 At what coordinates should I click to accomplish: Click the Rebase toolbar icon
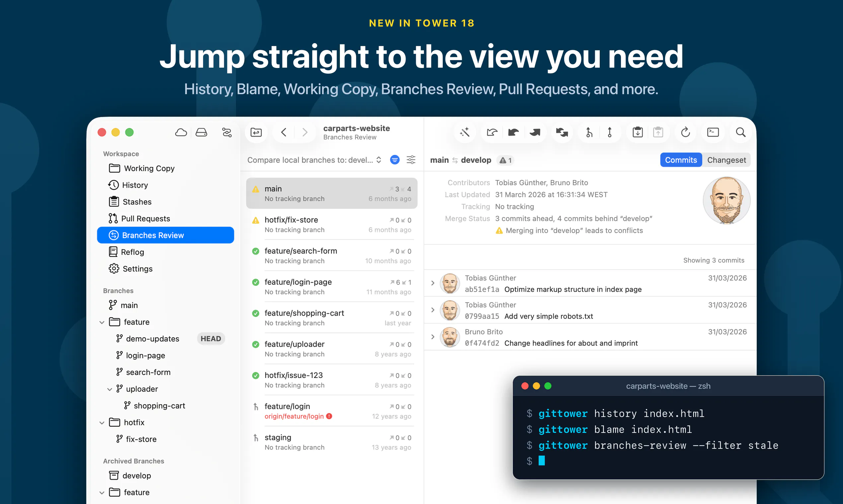609,132
